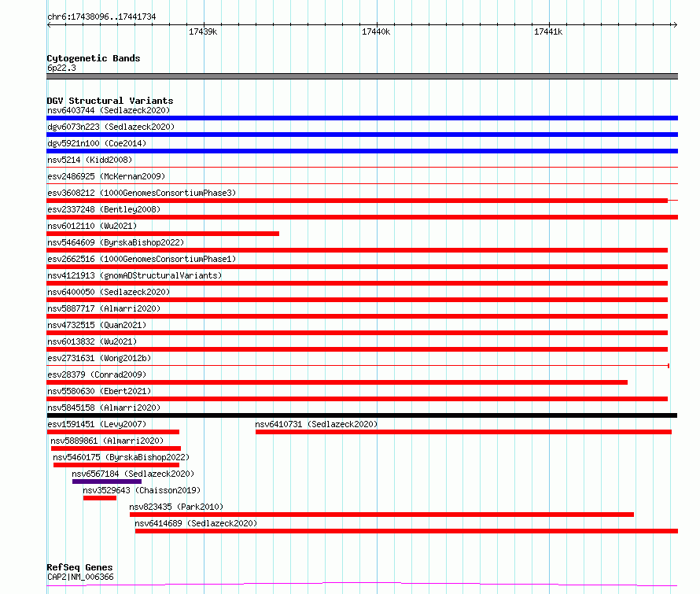This screenshot has height=594, width=700.
Task: Open variant esv28379 (Conrad2009) label
Action: pos(97,374)
